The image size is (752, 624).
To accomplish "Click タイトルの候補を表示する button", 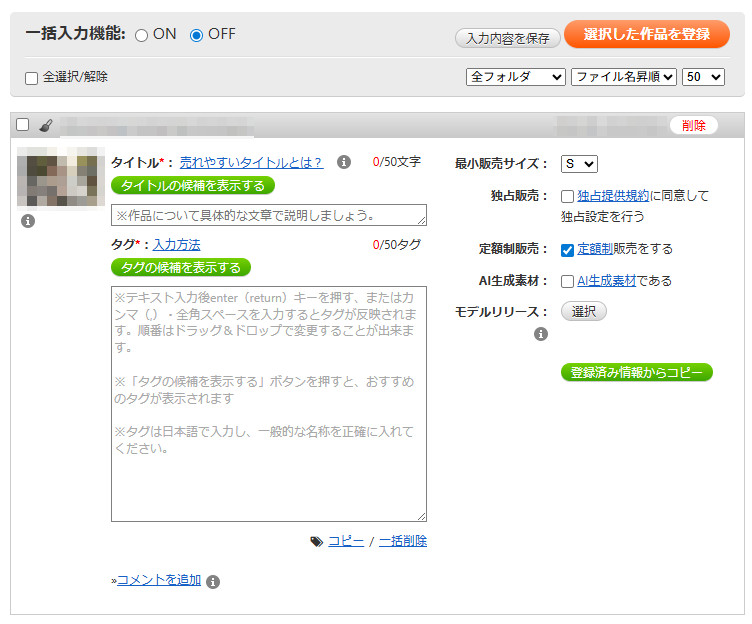I will (192, 186).
